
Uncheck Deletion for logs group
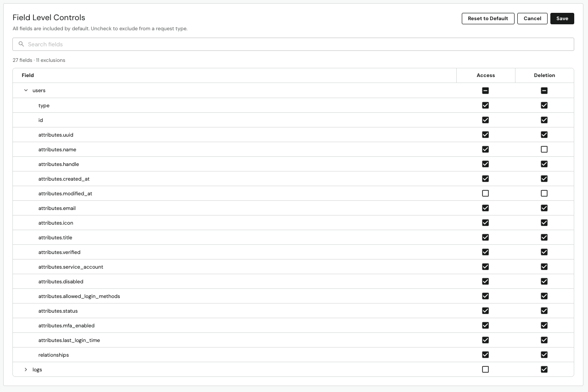(544, 370)
